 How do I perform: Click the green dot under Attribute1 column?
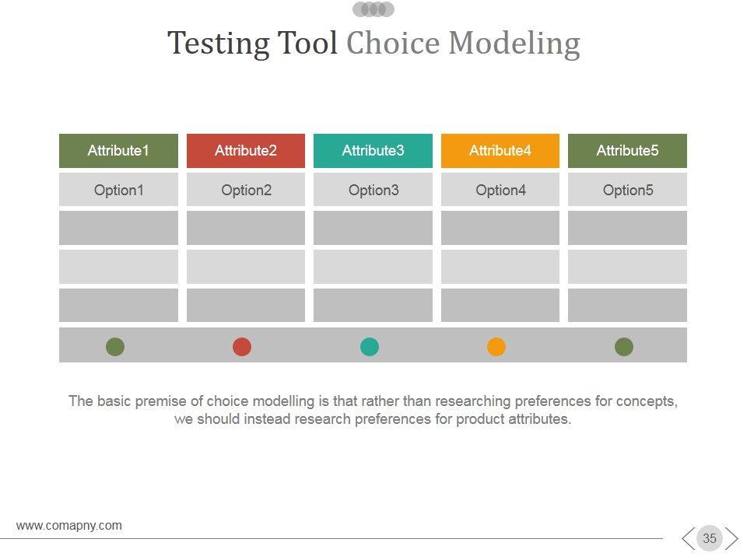coord(115,347)
